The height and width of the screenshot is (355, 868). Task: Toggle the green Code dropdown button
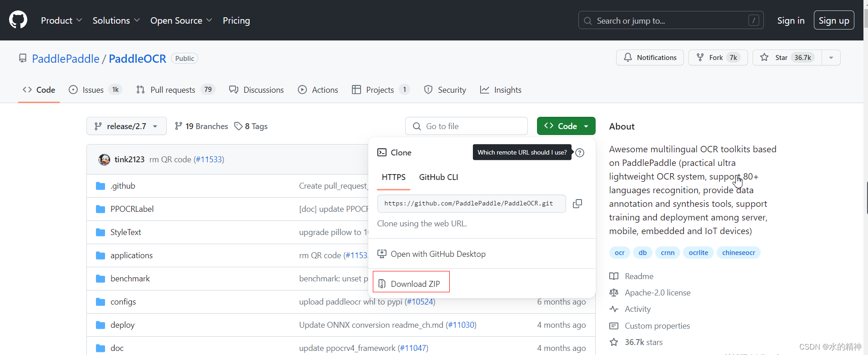[x=566, y=126]
